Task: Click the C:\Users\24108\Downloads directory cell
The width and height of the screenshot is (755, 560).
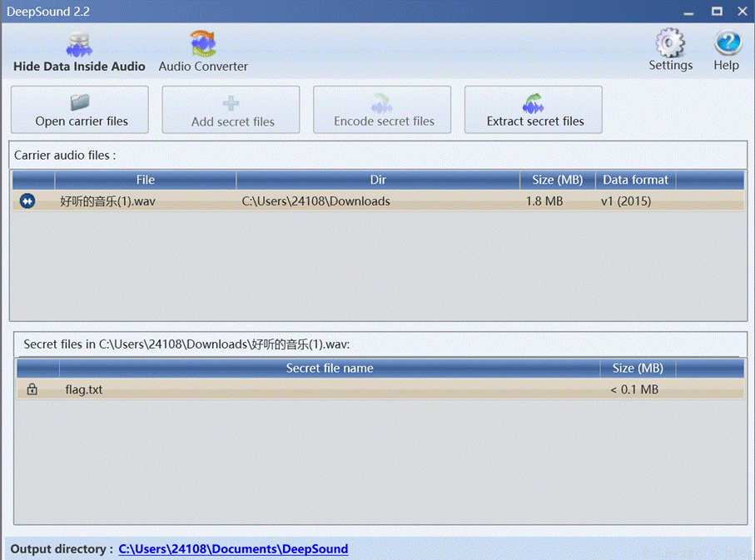Action: (315, 201)
